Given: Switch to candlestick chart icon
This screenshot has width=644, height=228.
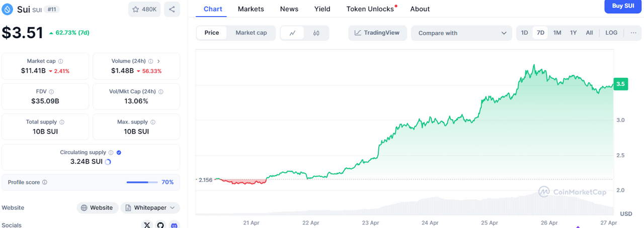Looking at the screenshot, I should tap(316, 33).
